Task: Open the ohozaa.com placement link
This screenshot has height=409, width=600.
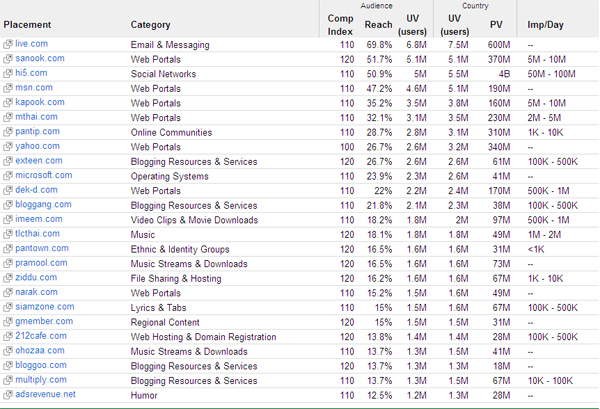Action: tap(40, 350)
